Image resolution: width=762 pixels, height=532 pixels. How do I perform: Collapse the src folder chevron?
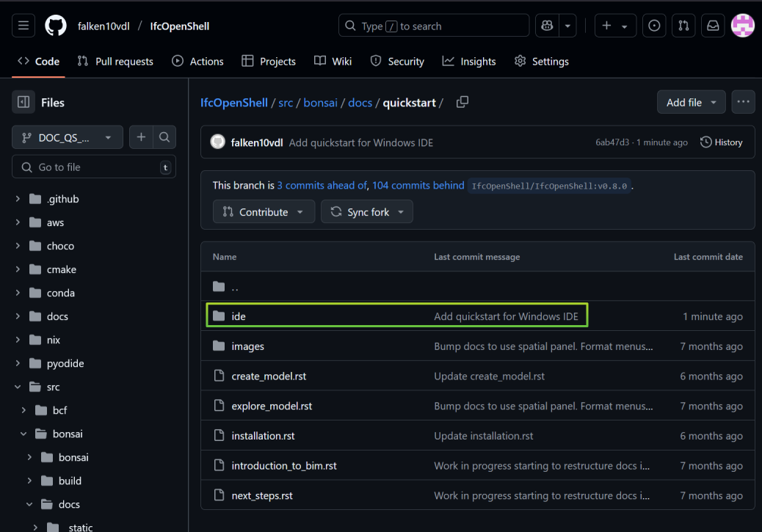tap(18, 387)
